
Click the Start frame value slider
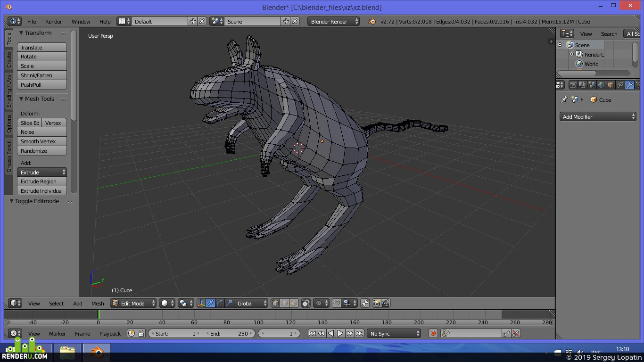pos(175,334)
